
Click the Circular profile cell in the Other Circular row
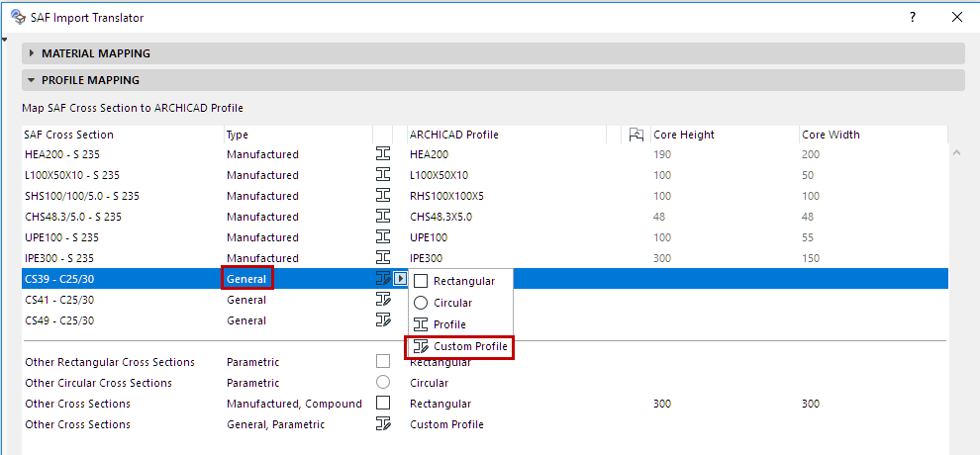(x=429, y=383)
